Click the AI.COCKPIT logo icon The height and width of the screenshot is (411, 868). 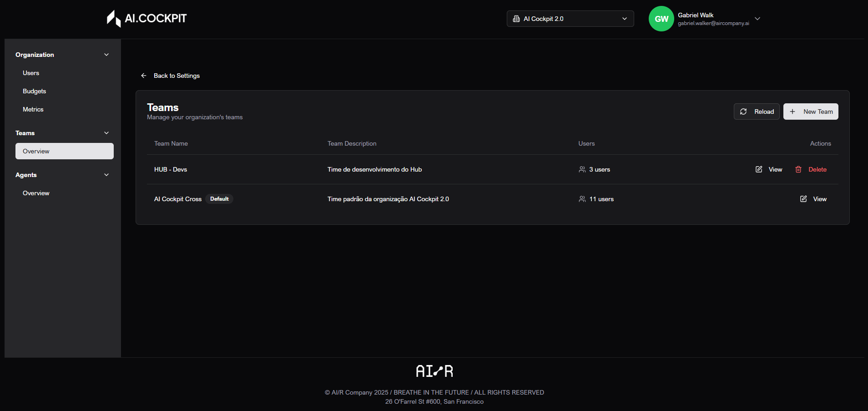114,19
